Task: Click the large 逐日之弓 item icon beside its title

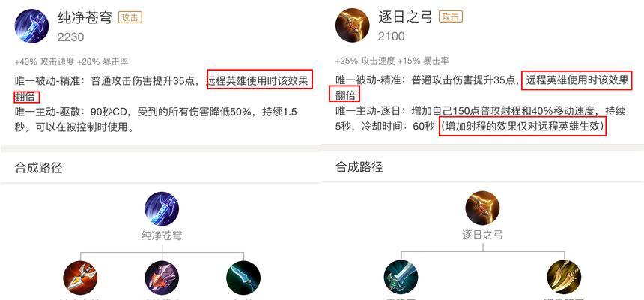Action: 353,25
